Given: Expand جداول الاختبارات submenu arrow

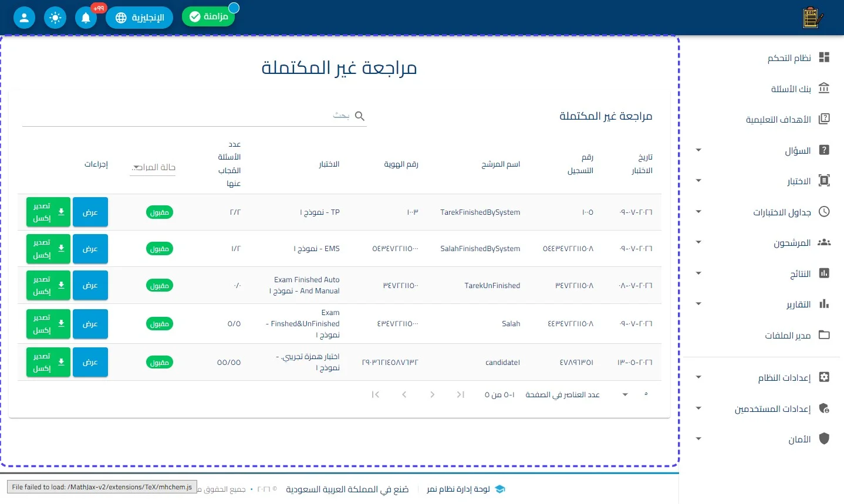Looking at the screenshot, I should pyautogui.click(x=698, y=212).
